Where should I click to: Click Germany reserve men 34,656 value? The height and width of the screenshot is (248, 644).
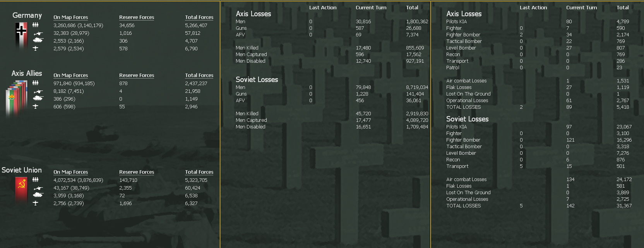[x=127, y=26]
